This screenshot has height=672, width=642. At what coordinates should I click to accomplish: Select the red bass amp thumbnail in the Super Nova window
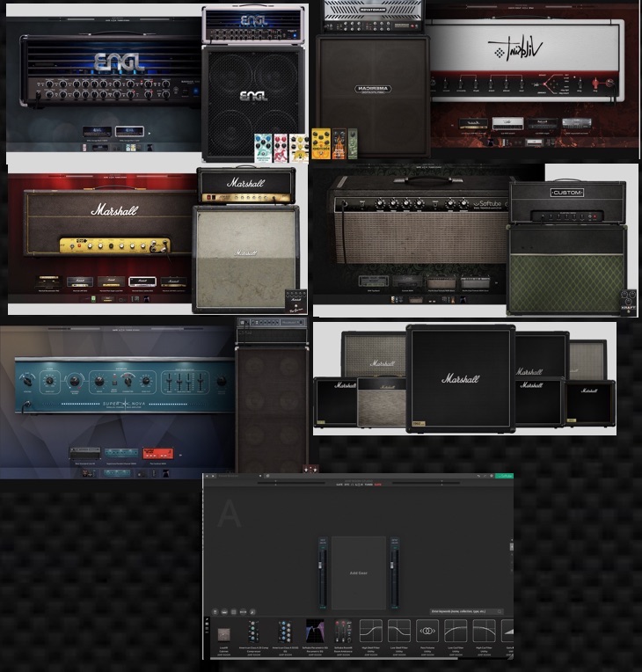pos(158,454)
